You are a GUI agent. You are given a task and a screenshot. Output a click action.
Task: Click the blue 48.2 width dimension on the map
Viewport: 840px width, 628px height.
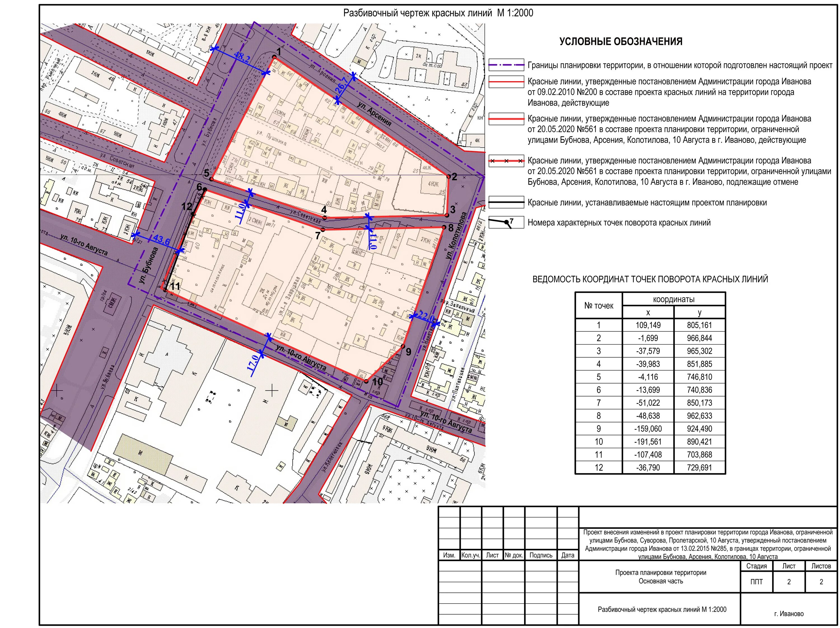coord(242,57)
